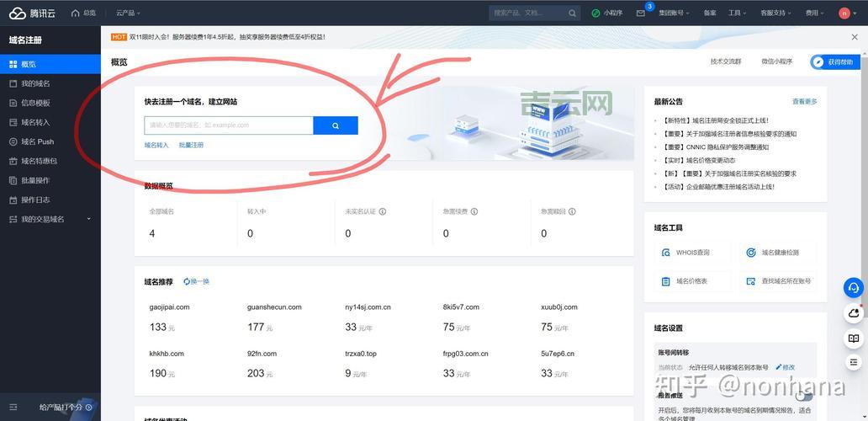Open the user avatar account menu
The image size is (868, 421).
[x=844, y=13]
